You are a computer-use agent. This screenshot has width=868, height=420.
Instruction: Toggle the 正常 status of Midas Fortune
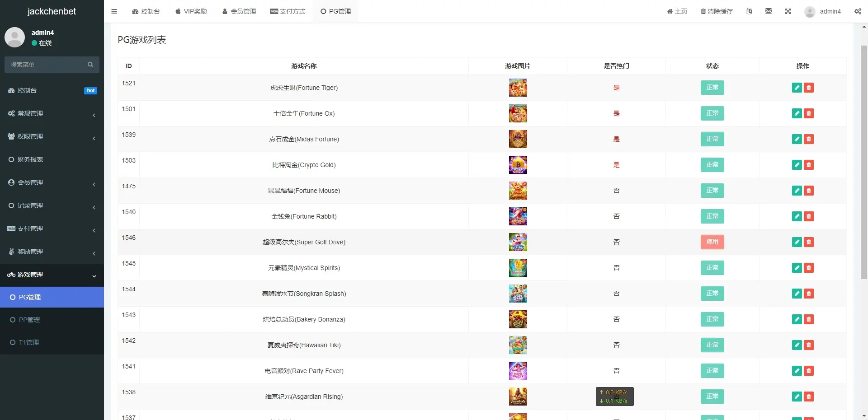(712, 139)
